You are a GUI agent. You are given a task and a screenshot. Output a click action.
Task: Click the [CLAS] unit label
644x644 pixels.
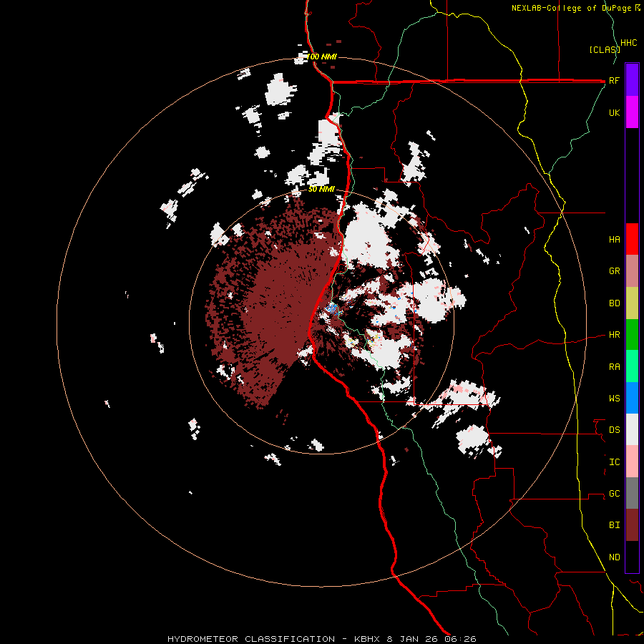(604, 49)
